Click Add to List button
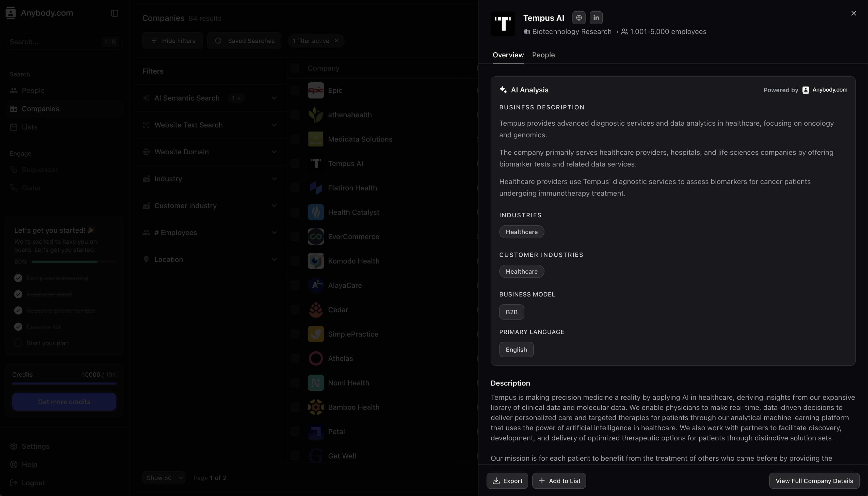This screenshot has width=868, height=496. [559, 481]
